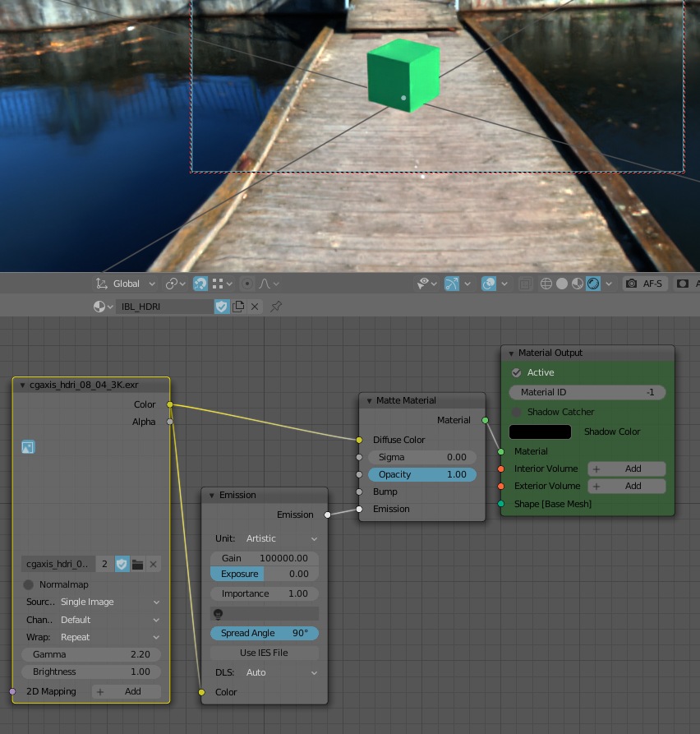Toggle fake user shield for IBL_HDRI
700x734 pixels.
222,307
